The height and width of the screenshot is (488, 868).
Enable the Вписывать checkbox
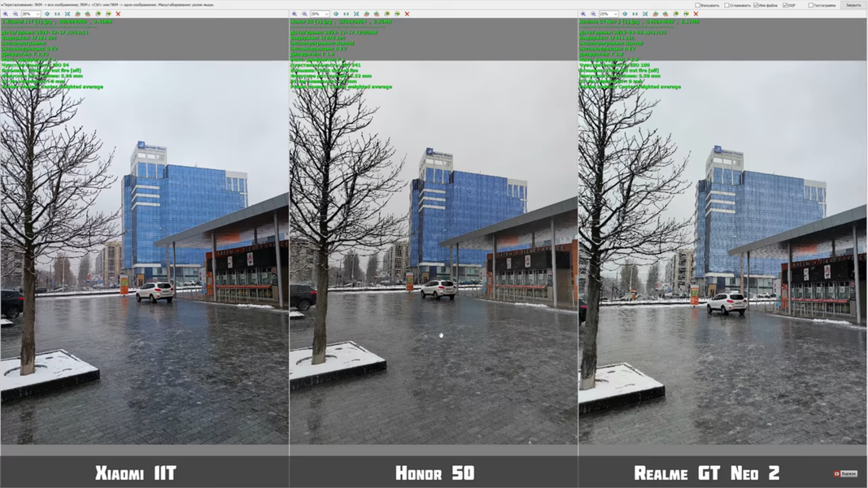coord(697,4)
